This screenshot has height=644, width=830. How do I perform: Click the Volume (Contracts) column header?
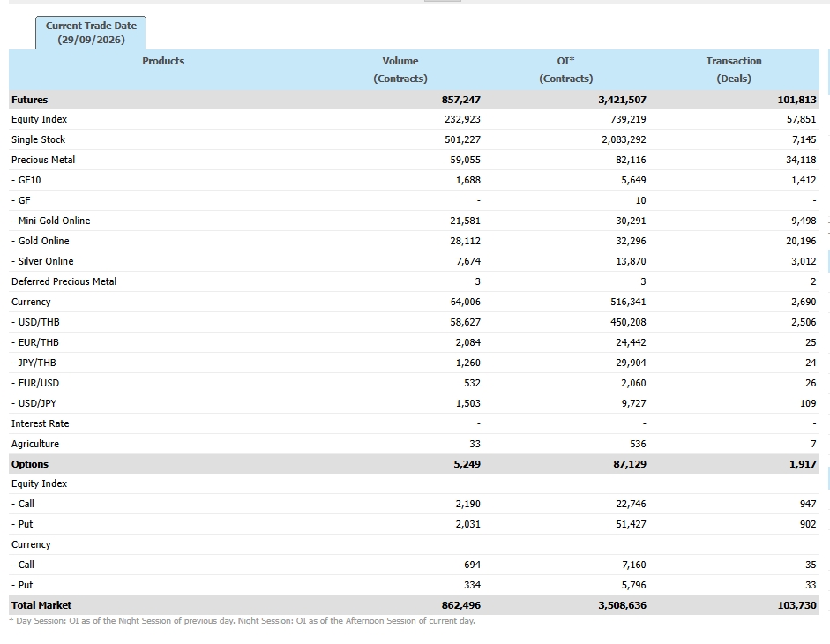[400, 70]
